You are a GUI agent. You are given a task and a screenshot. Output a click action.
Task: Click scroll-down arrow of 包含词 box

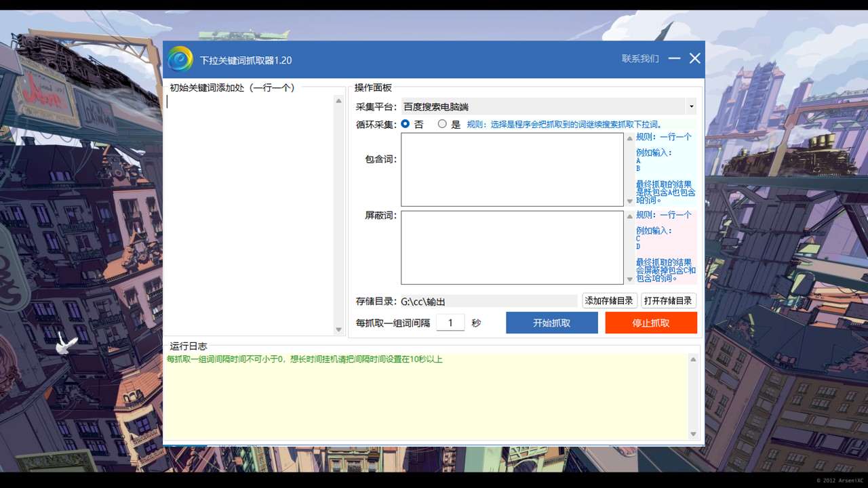[x=629, y=201]
